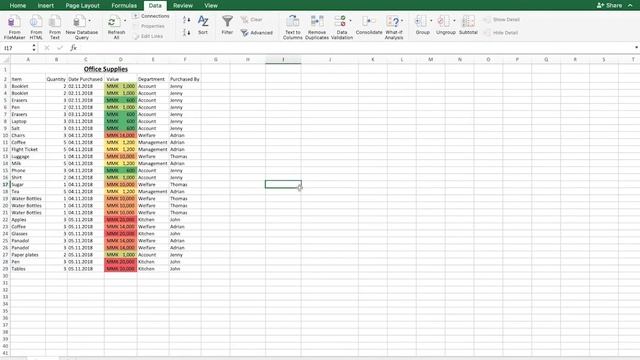Select the Luggage cell
The height and width of the screenshot is (360, 640).
click(x=28, y=156)
